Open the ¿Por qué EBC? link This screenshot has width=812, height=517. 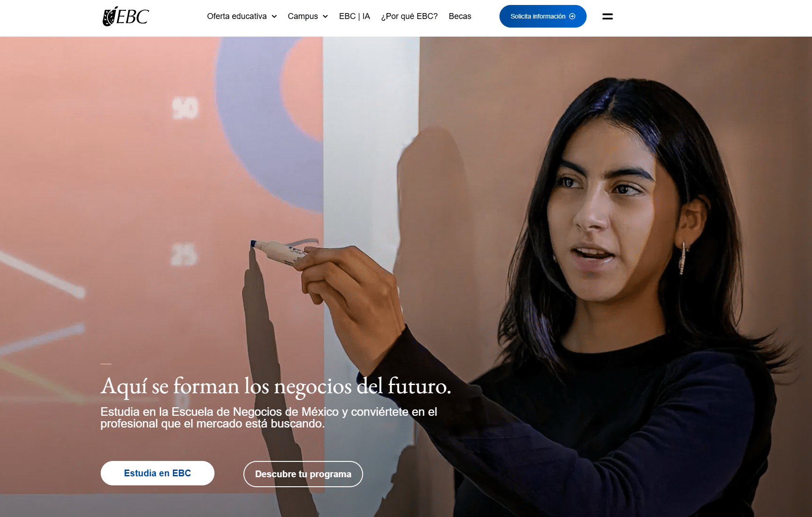409,16
